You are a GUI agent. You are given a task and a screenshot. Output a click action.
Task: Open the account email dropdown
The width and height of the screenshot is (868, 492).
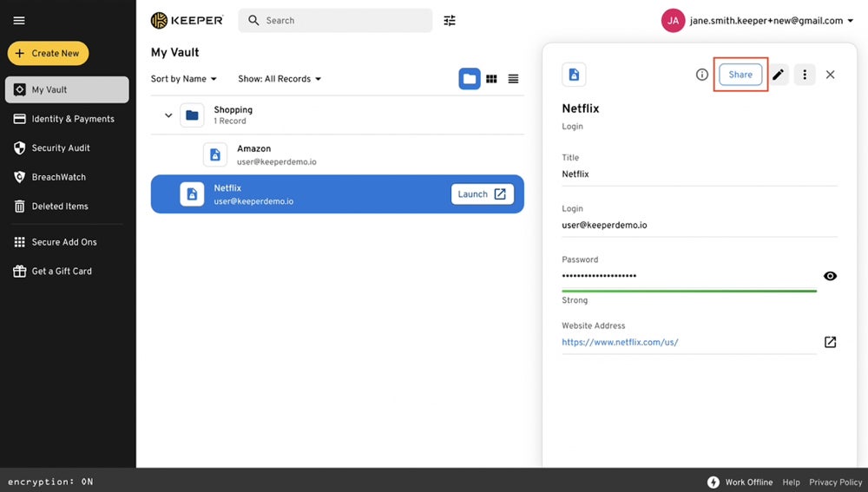(850, 21)
